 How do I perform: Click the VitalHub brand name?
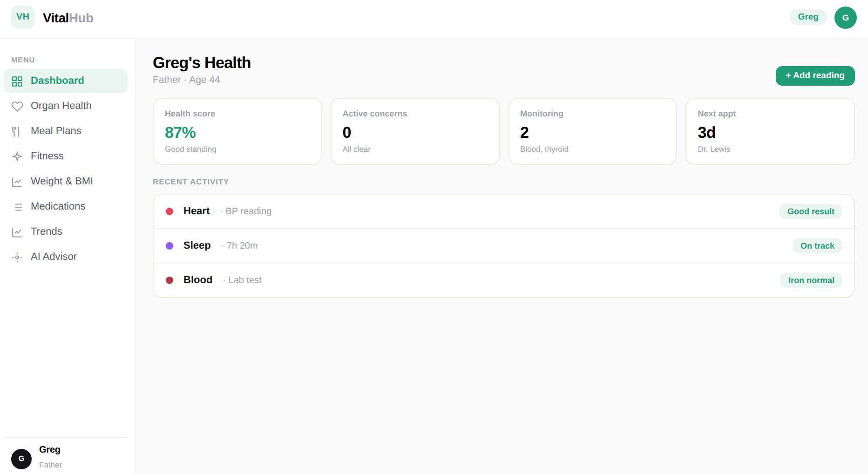tap(68, 18)
